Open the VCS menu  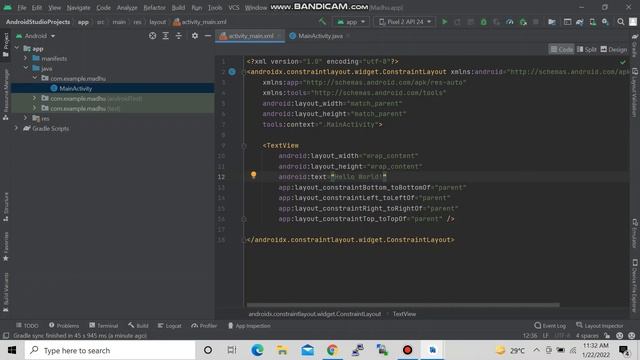pyautogui.click(x=234, y=8)
